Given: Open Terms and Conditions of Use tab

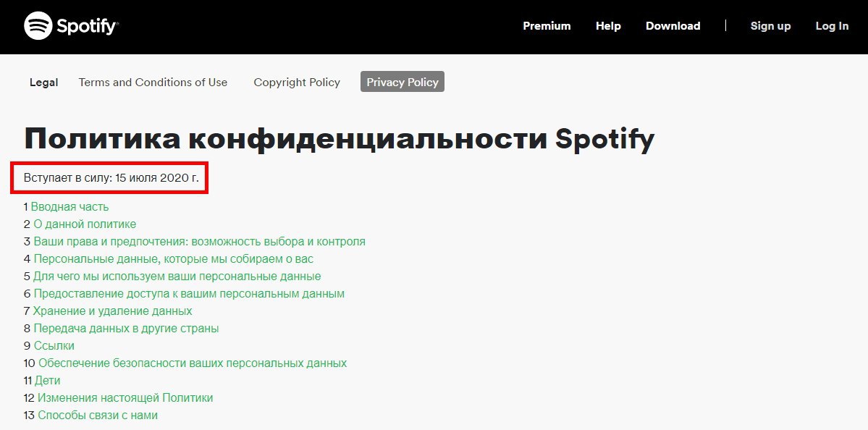Looking at the screenshot, I should [x=153, y=82].
